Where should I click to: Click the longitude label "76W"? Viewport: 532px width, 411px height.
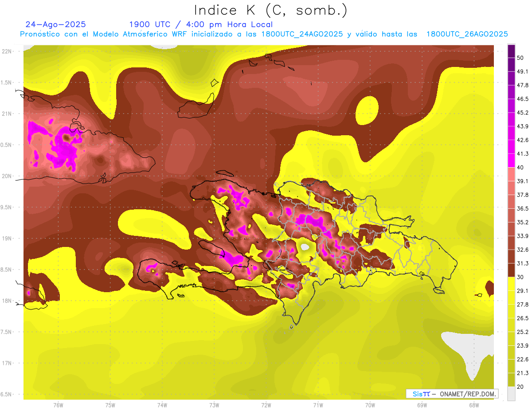pos(58,405)
